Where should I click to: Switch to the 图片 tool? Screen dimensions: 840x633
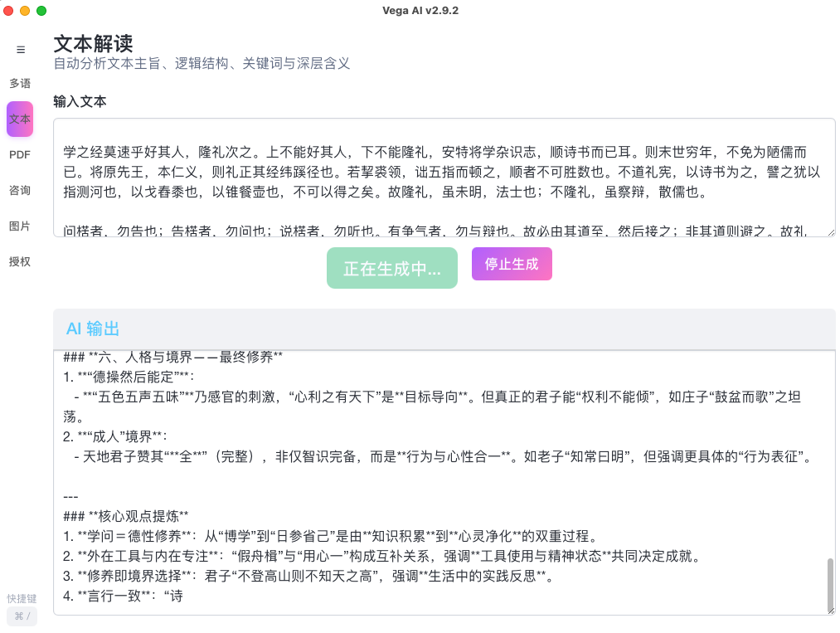pyautogui.click(x=20, y=226)
